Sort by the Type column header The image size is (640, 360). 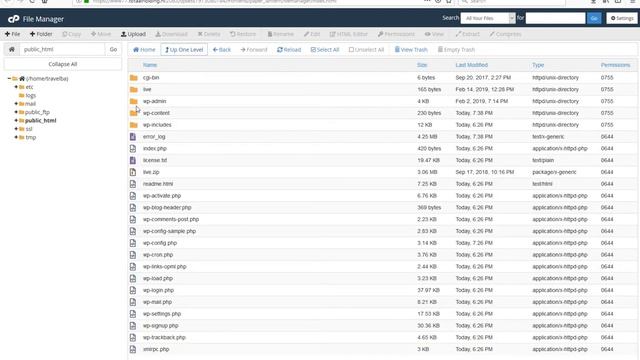tap(538, 65)
